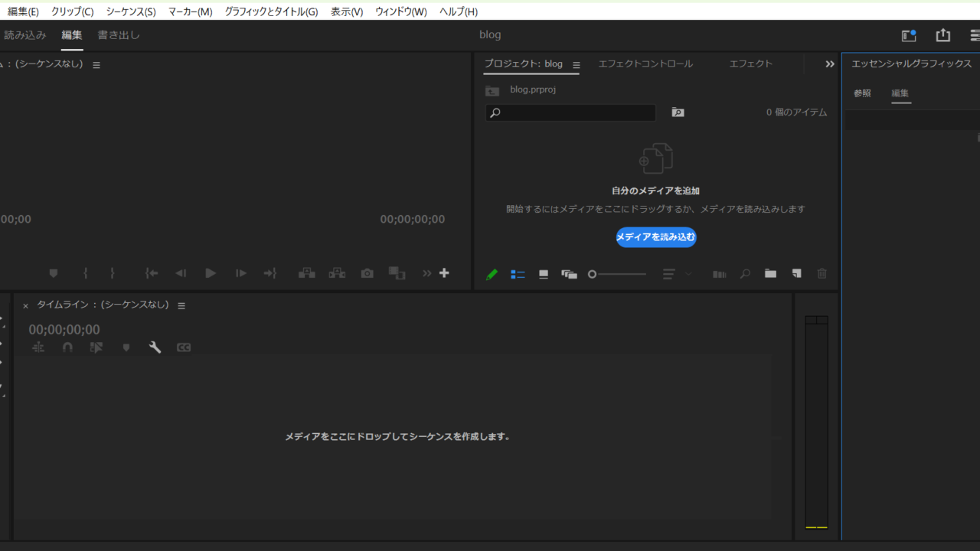
Task: Adjust Project panel thumbnail zoom slider
Action: (617, 274)
